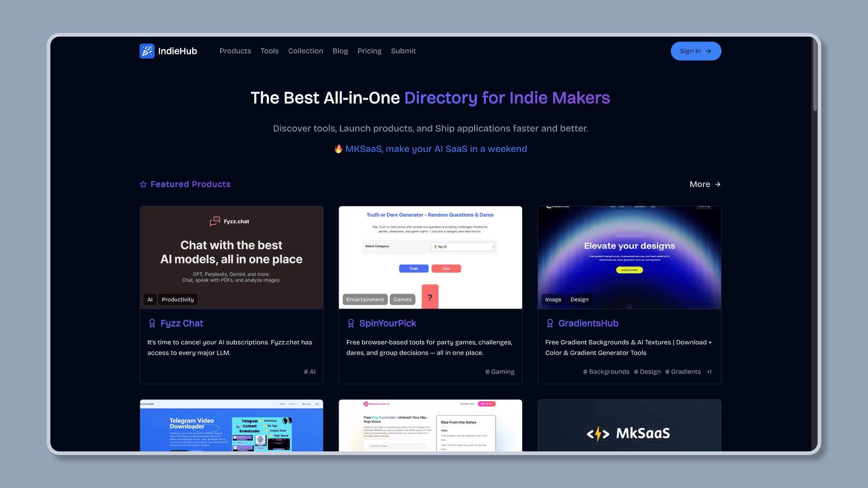Expand the +1 tag on GradientsHub card
The height and width of the screenshot is (488, 868).
click(709, 371)
